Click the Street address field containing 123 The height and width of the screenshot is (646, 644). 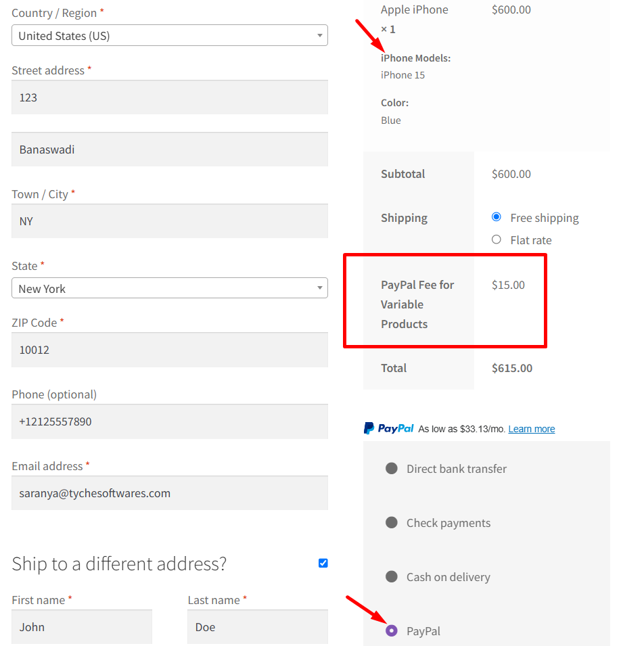coord(169,97)
